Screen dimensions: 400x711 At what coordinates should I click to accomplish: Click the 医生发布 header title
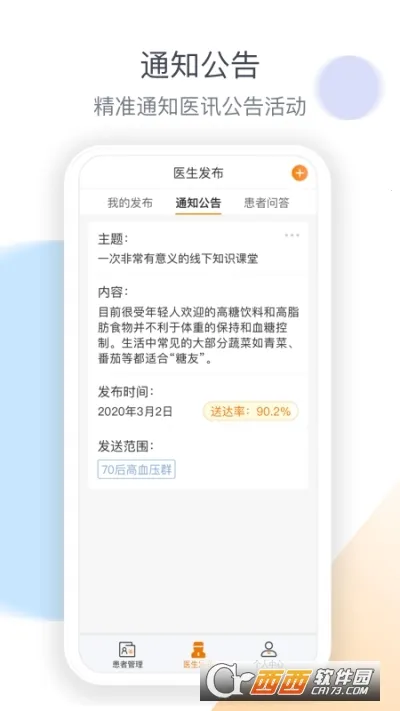(x=198, y=173)
